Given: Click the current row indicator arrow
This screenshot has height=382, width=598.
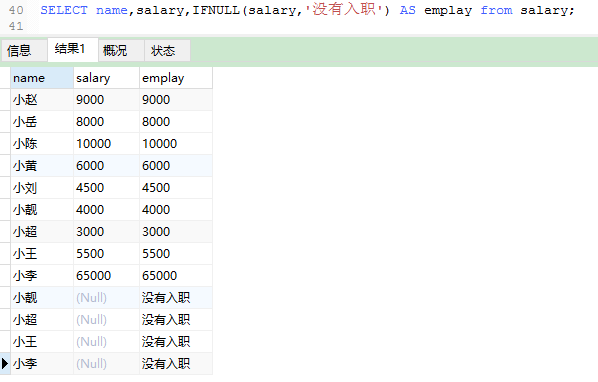Looking at the screenshot, I should (x=5, y=364).
